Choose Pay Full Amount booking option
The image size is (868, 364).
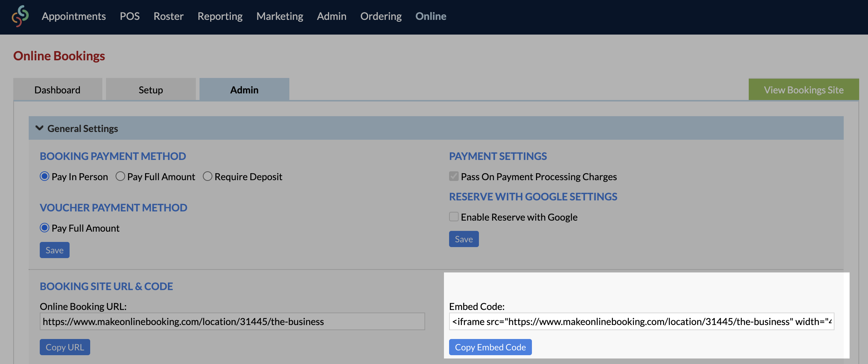click(120, 176)
